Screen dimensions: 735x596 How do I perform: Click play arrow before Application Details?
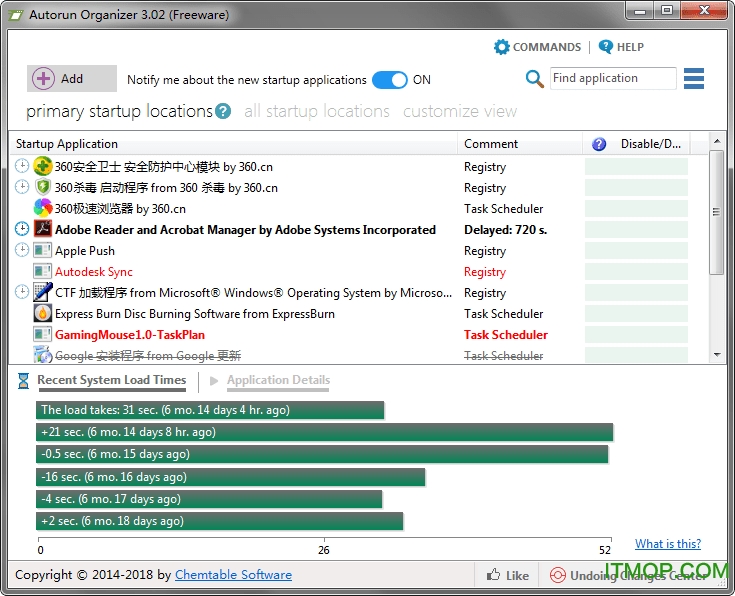(x=214, y=381)
